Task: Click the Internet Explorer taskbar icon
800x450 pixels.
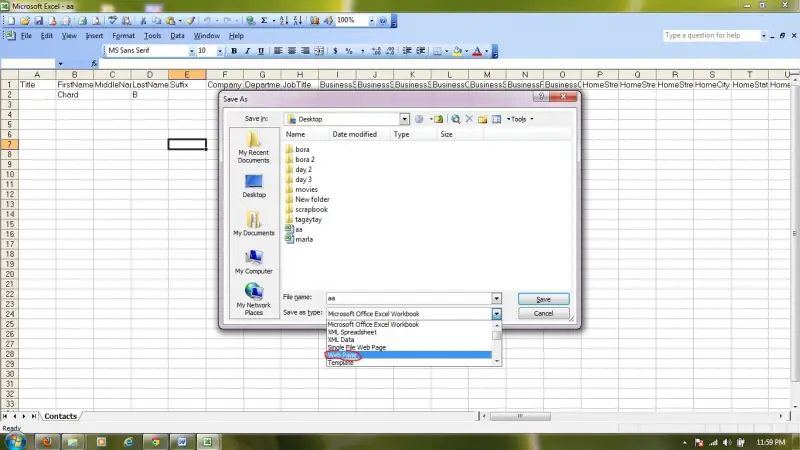Action: coord(128,442)
